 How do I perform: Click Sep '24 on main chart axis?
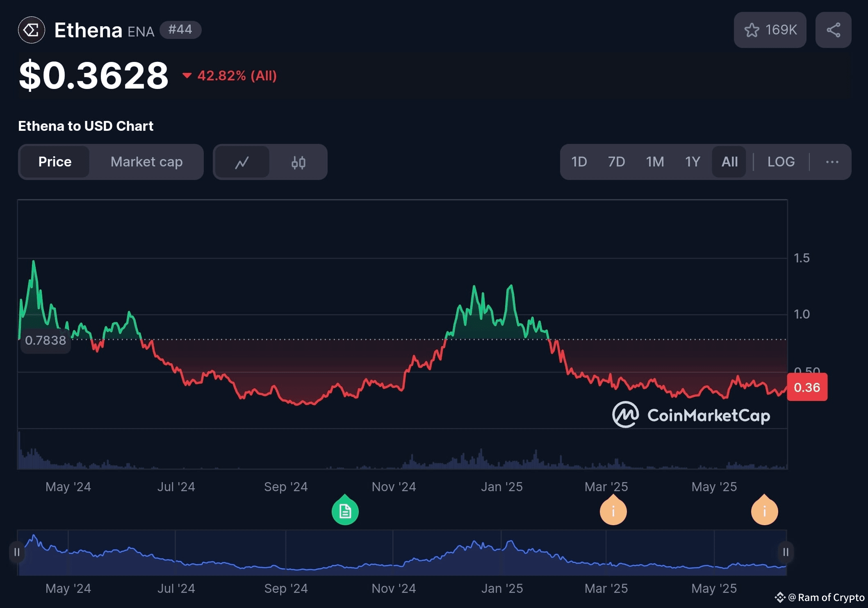coord(286,487)
